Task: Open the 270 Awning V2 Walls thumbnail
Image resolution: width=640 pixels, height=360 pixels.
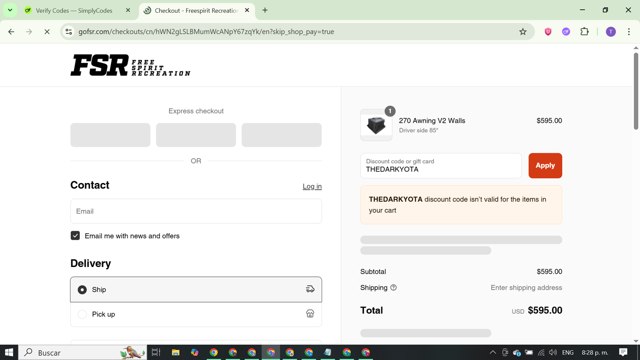Action: [376, 125]
